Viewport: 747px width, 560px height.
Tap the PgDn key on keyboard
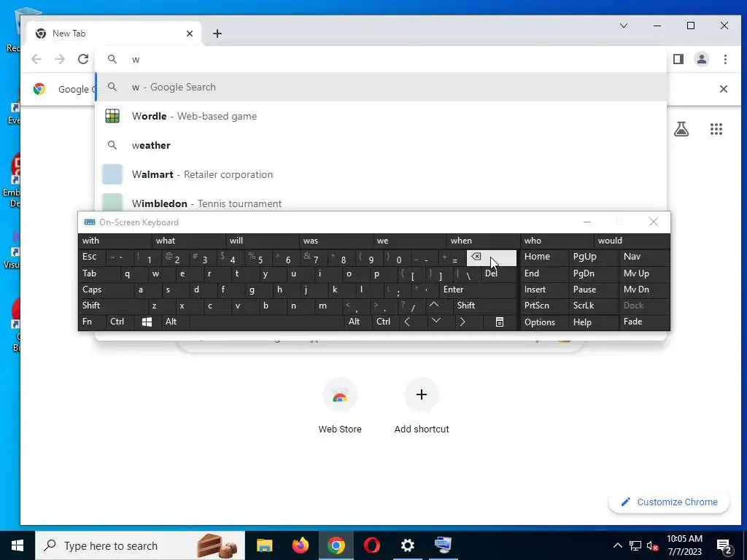(594, 273)
